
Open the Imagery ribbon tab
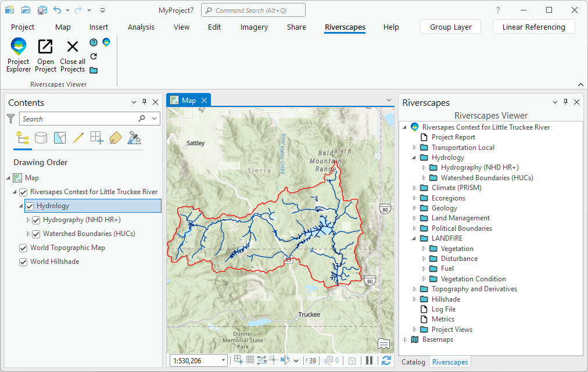pos(254,27)
